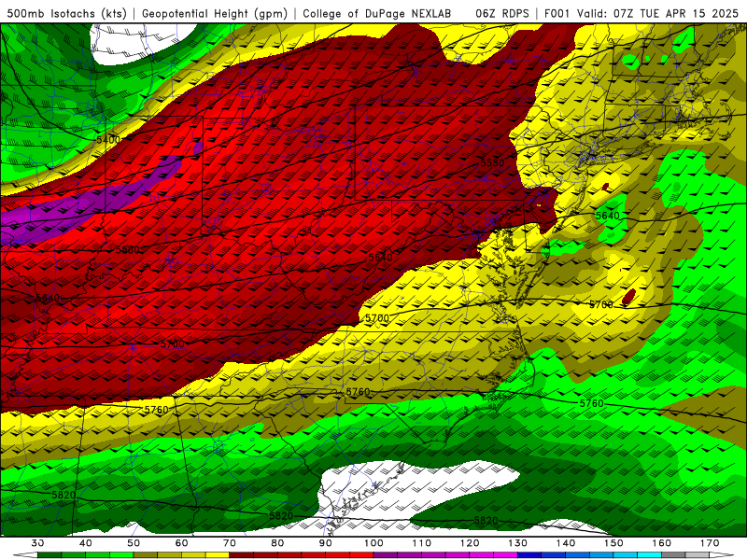747x560 pixels.
Task: Click the purple legend swatch starting at 100
Action: pyautogui.click(x=386, y=556)
